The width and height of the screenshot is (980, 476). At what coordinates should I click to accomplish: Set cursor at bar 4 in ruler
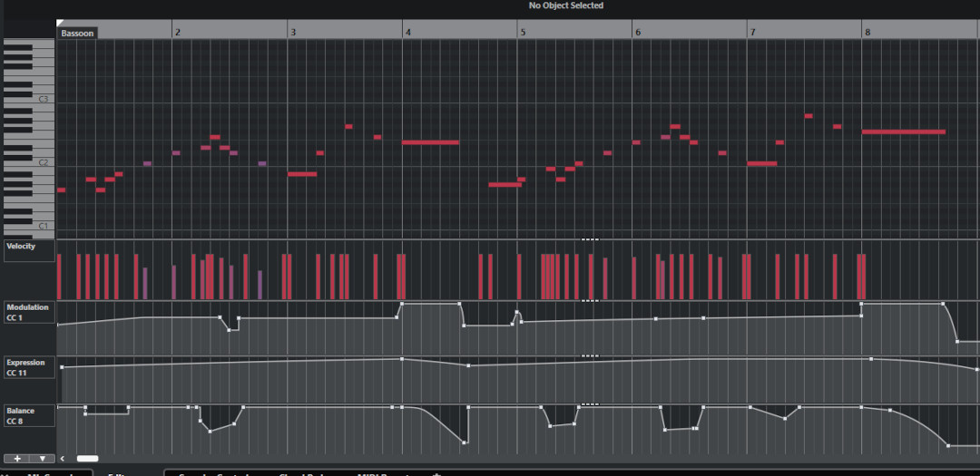(x=407, y=32)
